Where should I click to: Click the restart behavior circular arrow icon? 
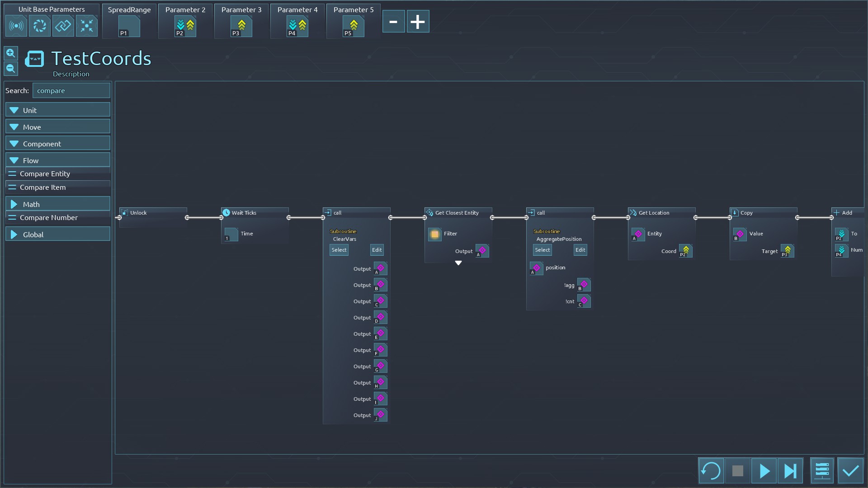click(711, 471)
